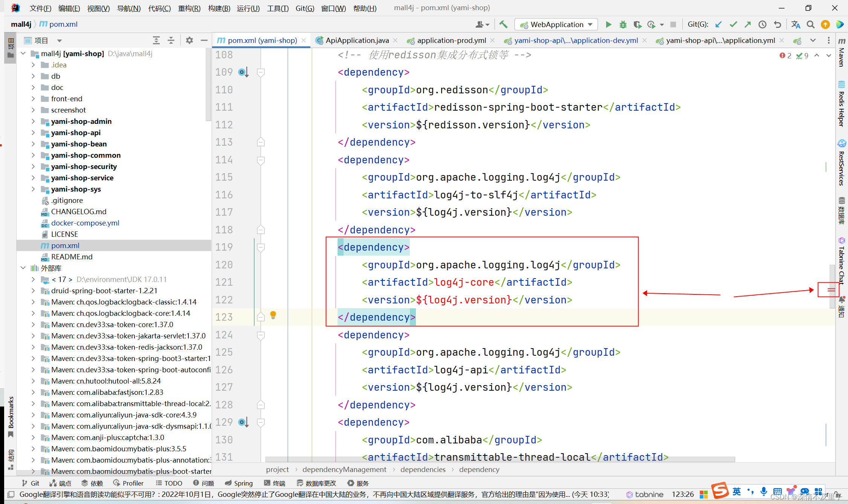This screenshot has width=848, height=504.
Task: Click the Debug bug icon
Action: coord(623,24)
